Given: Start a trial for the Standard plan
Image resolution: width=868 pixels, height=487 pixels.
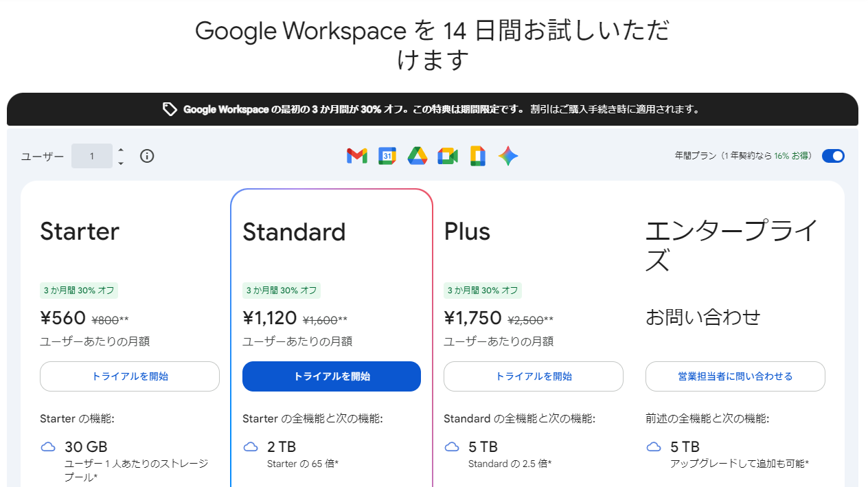Looking at the screenshot, I should pyautogui.click(x=331, y=376).
